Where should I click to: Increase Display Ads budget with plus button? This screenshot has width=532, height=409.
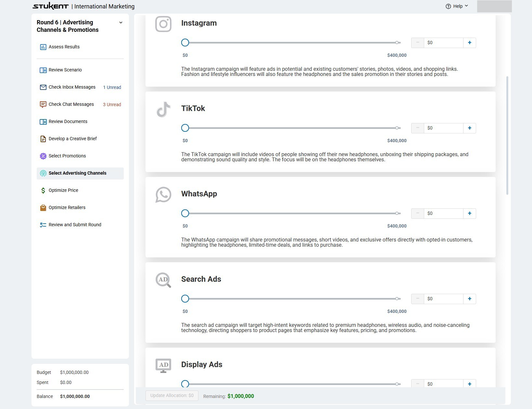pyautogui.click(x=470, y=384)
